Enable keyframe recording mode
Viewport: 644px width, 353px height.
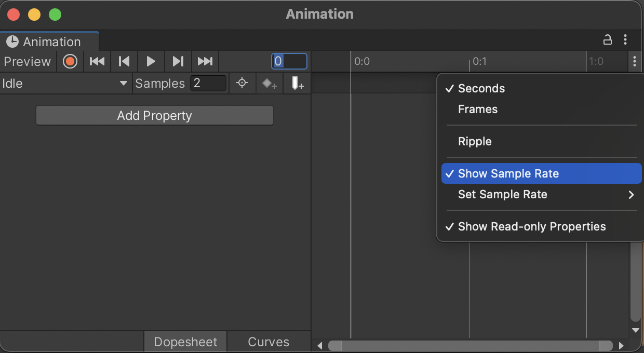pyautogui.click(x=70, y=61)
